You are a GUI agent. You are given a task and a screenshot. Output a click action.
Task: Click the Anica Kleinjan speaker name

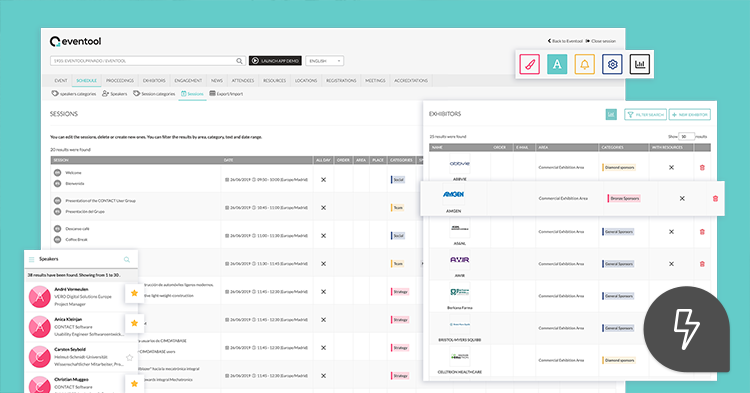coord(68,319)
